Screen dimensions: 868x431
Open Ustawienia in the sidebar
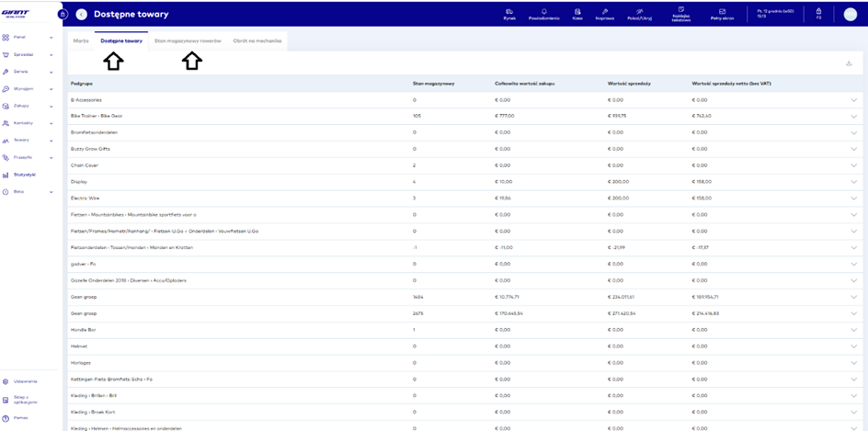25,380
